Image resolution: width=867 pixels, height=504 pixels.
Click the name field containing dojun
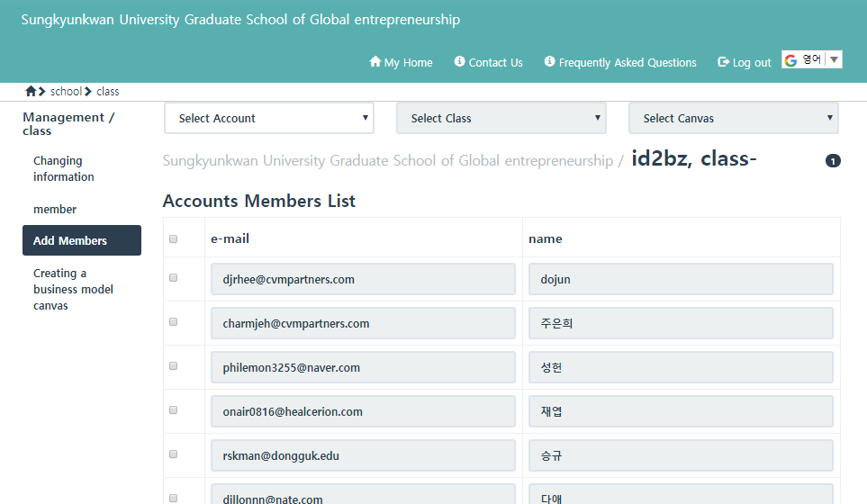pyautogui.click(x=682, y=279)
